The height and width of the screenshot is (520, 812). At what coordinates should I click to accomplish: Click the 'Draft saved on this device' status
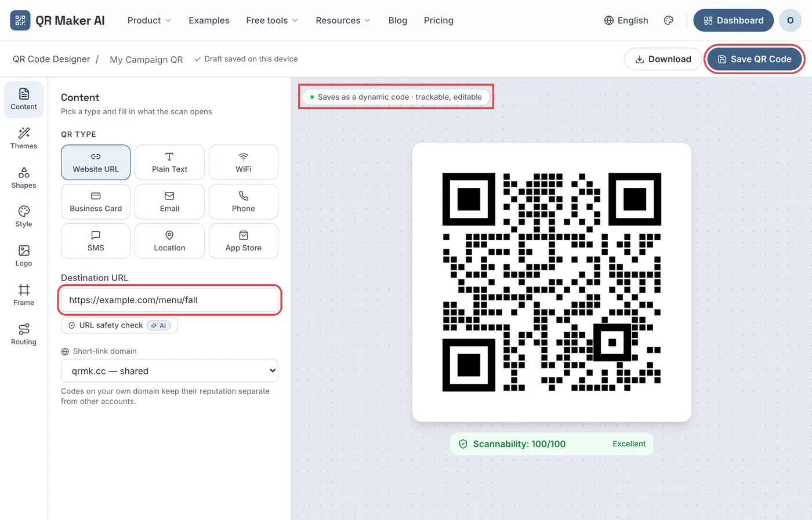[x=246, y=59]
